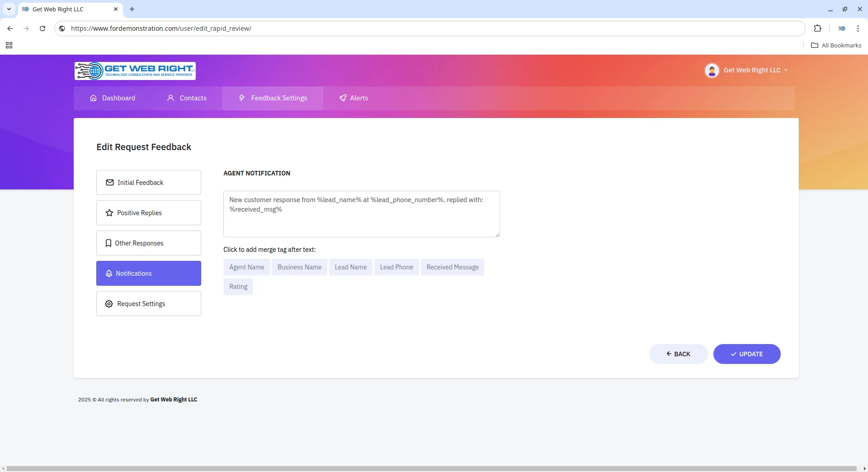Click the gear icon on Request Settings
Screen dimensions: 868x472
pyautogui.click(x=109, y=304)
